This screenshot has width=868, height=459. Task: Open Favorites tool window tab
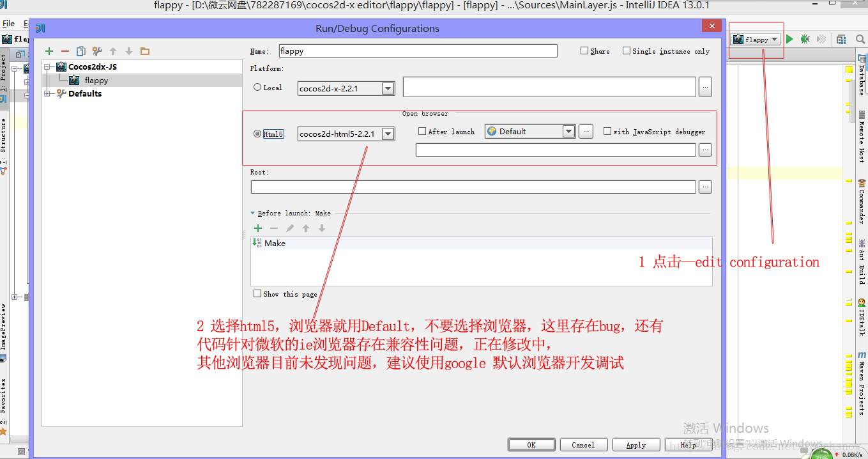[x=4, y=407]
